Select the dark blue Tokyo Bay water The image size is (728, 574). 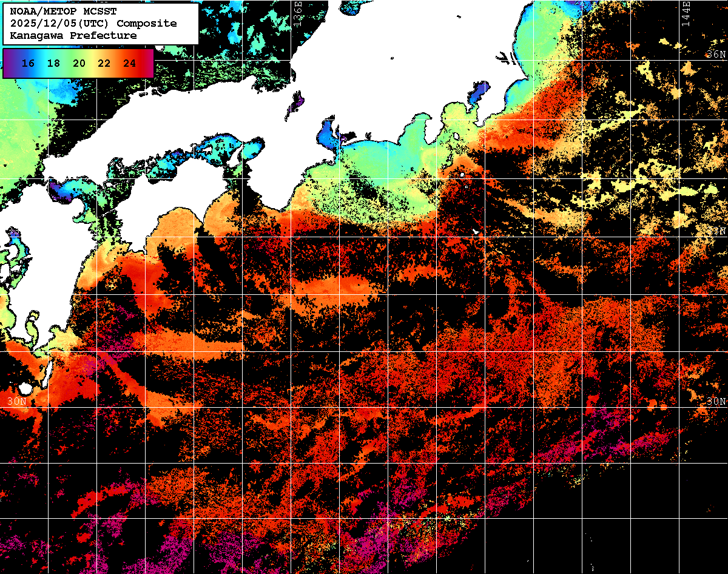click(479, 94)
